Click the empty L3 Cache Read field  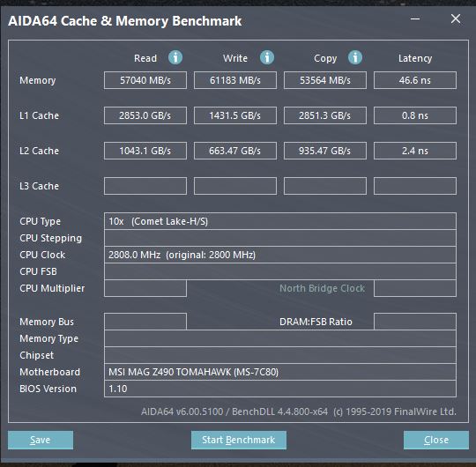pyautogui.click(x=145, y=186)
